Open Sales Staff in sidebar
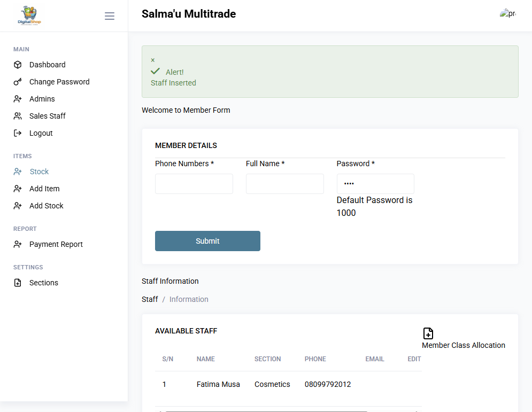Screen dimensions: 532x412 [48, 116]
